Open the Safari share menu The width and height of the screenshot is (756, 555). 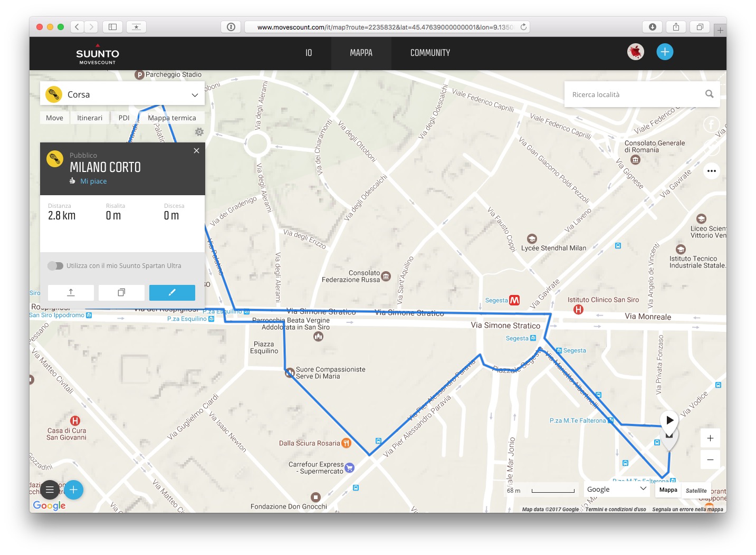tap(676, 27)
